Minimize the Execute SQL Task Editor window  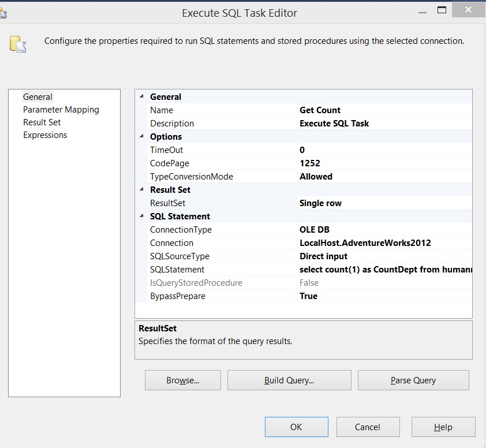pos(423,11)
